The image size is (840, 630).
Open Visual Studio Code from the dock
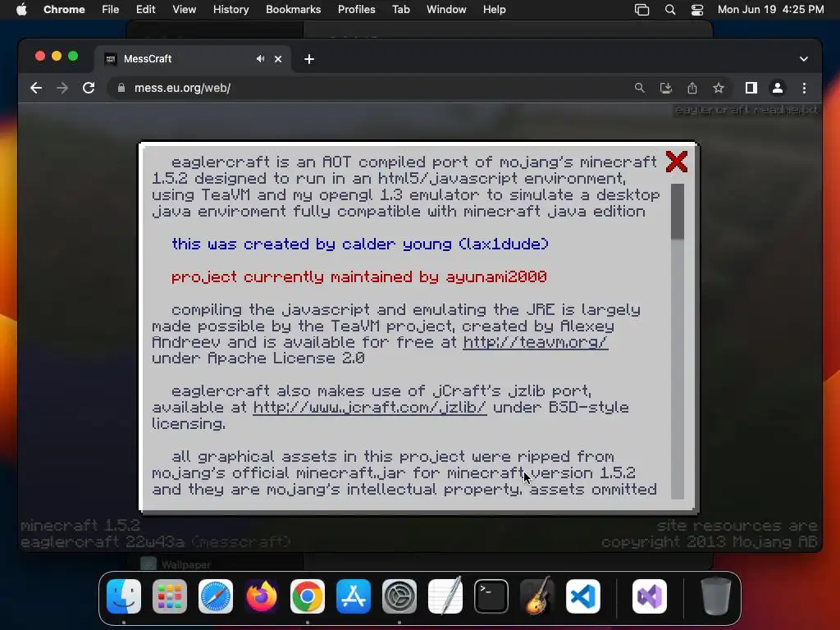(583, 596)
